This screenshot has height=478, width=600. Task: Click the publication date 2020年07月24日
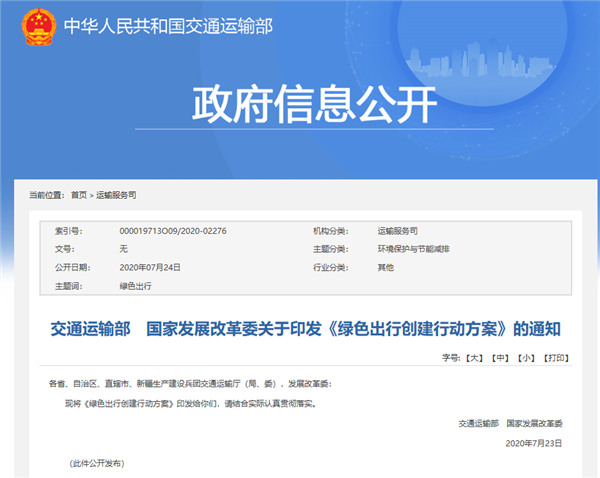[150, 268]
